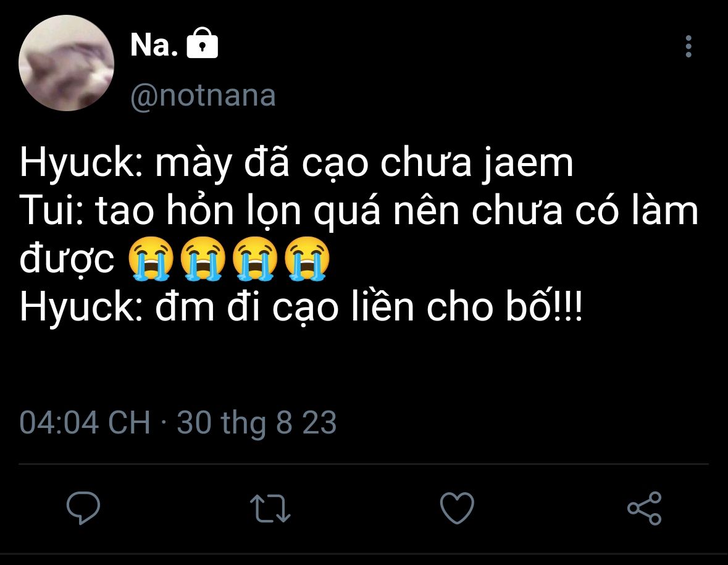Open the three-dot more options menu
Screen dimensions: 728x565
[x=688, y=47]
